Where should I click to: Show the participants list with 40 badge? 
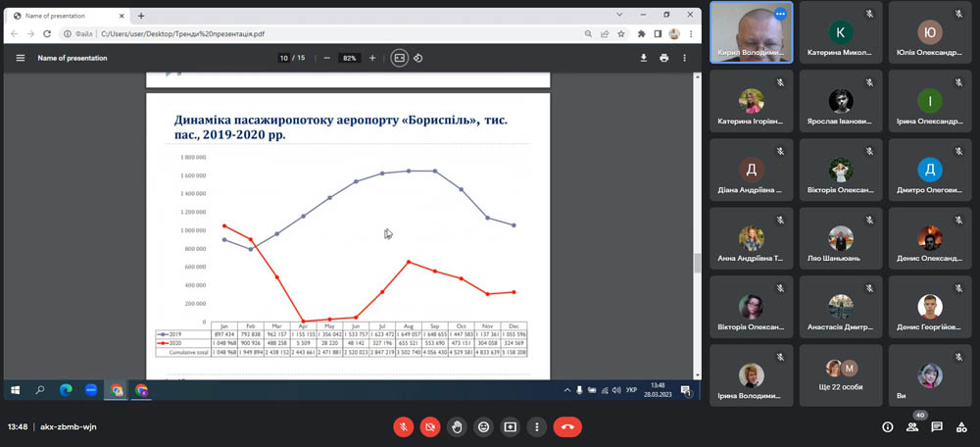coord(912,426)
